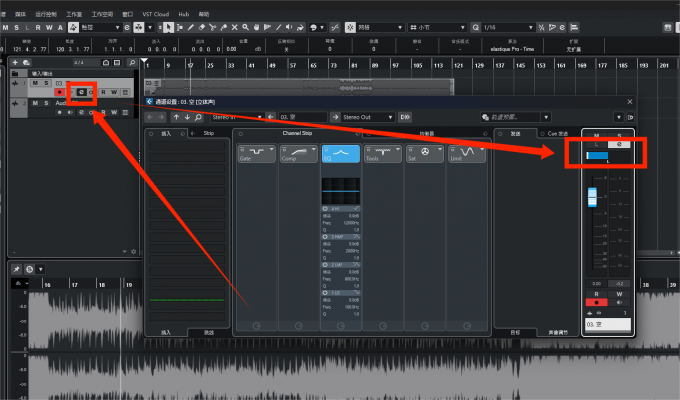Select the Line tool
The height and width of the screenshot is (400, 680).
point(278,27)
